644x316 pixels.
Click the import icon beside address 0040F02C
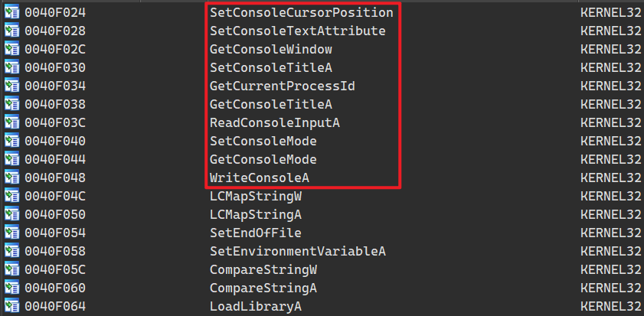click(x=11, y=50)
